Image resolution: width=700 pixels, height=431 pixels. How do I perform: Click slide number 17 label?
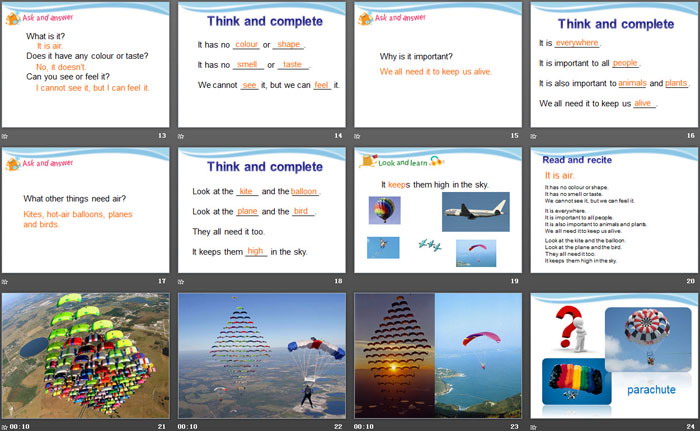[162, 281]
